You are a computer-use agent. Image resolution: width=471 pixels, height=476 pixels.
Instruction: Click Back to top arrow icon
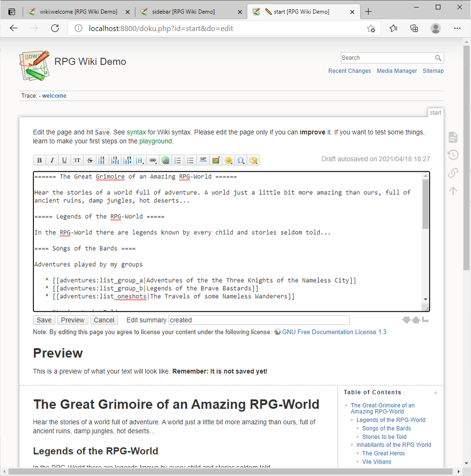tap(453, 190)
